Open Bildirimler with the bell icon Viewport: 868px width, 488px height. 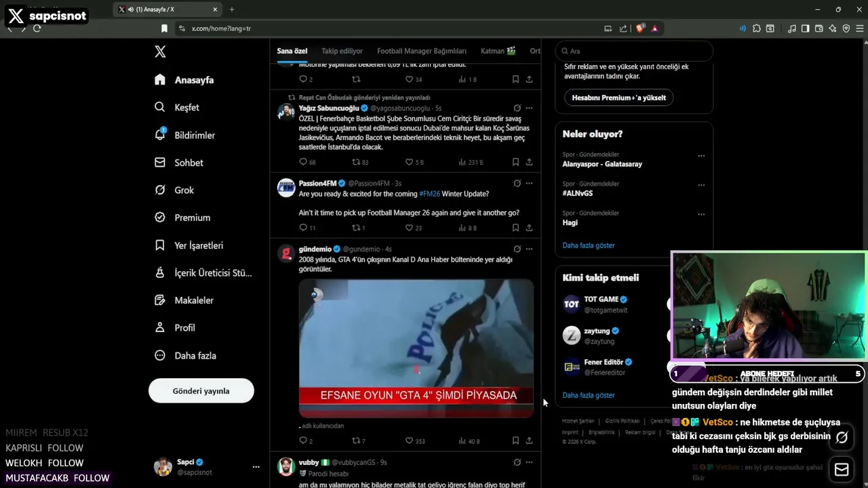tap(184, 135)
